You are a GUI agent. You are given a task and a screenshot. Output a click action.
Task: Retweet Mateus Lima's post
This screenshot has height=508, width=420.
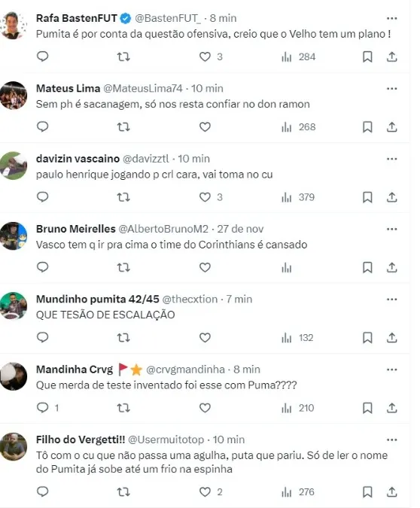[x=123, y=126]
